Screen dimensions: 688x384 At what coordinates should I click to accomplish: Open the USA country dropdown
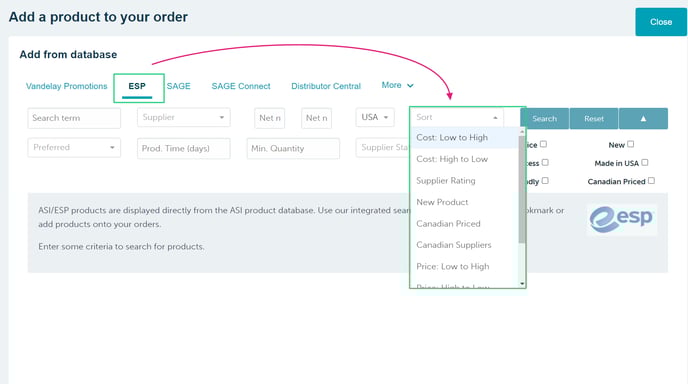coord(375,117)
